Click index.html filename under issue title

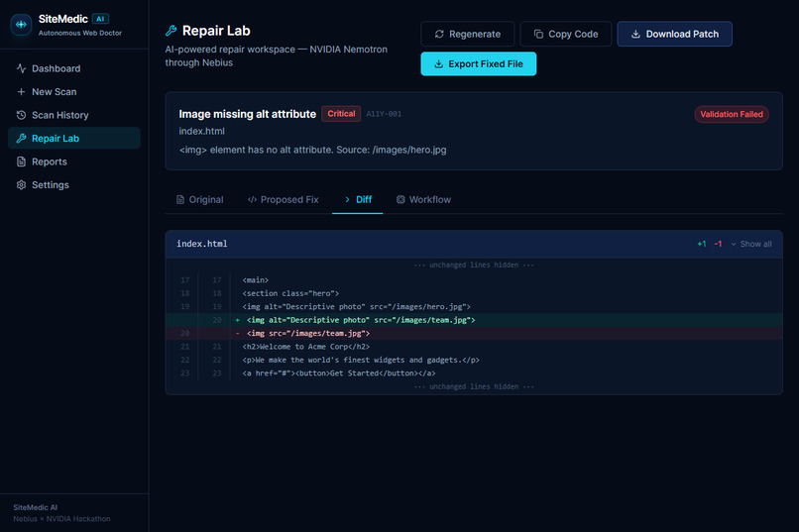point(202,132)
